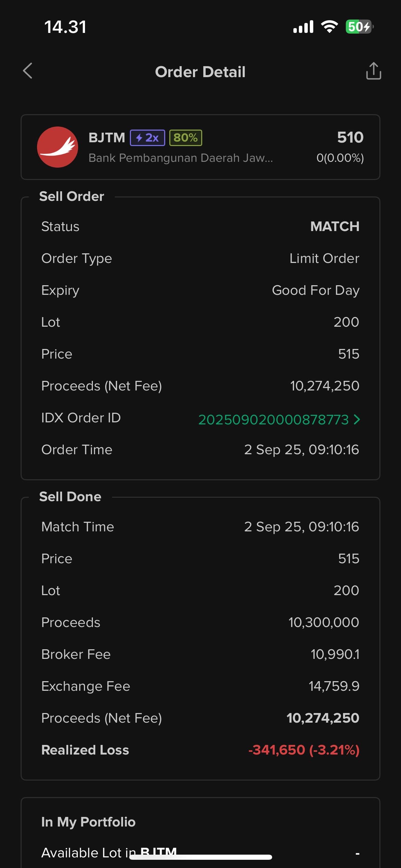The width and height of the screenshot is (401, 868).
Task: Tap the Proceeds (Net Fee) 10,274,250 bold value
Action: click(x=323, y=718)
